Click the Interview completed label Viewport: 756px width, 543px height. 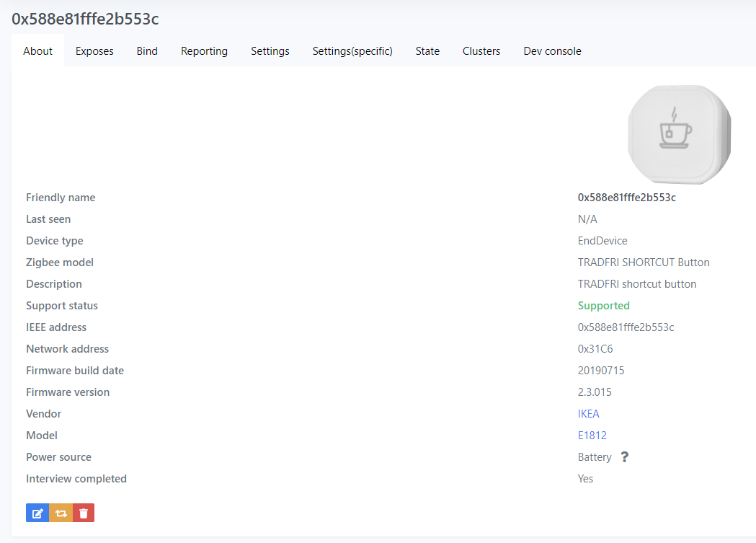point(76,479)
